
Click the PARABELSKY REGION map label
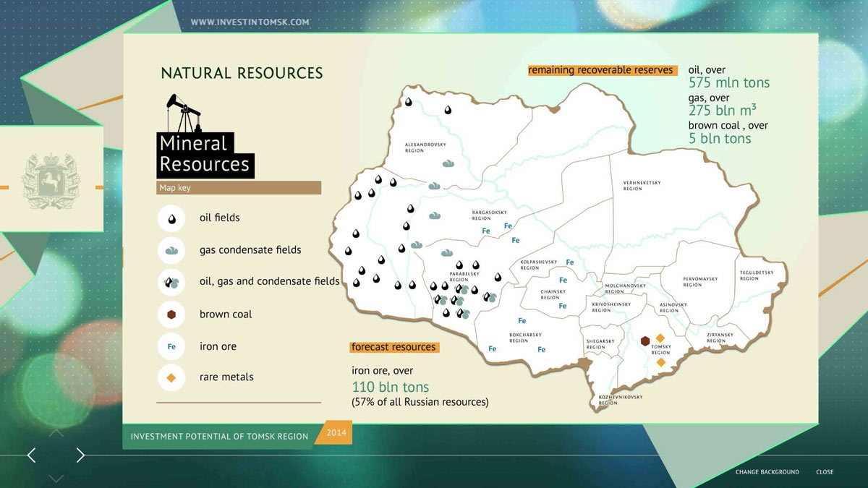click(464, 276)
